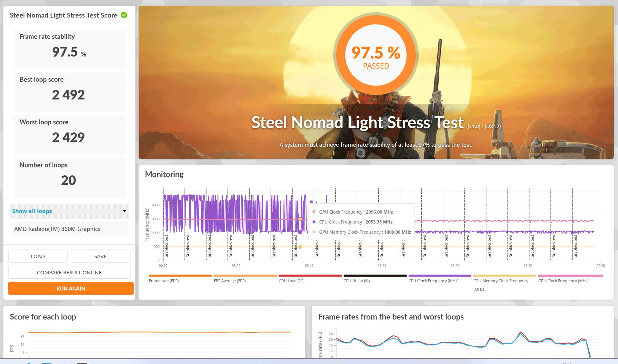Click the highlighted data point on the pink GPU clock line
The height and width of the screenshot is (364, 618).
300,219
